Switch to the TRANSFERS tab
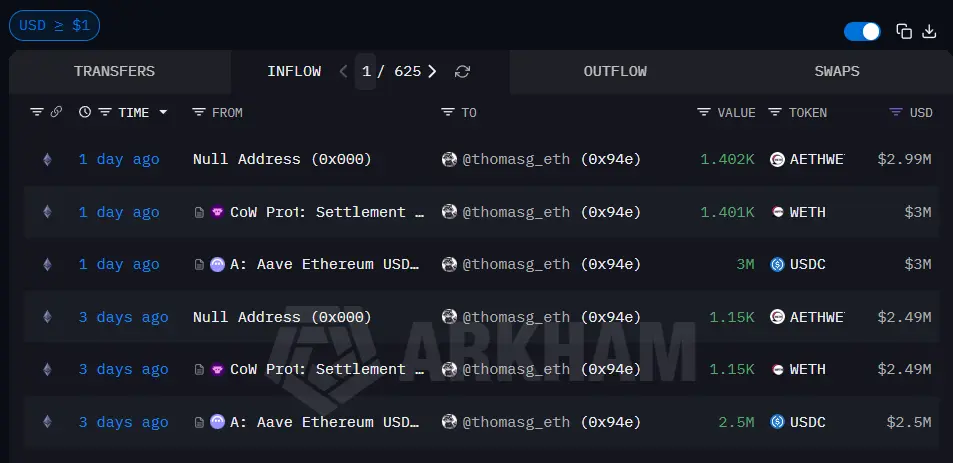This screenshot has height=463, width=953. point(114,72)
